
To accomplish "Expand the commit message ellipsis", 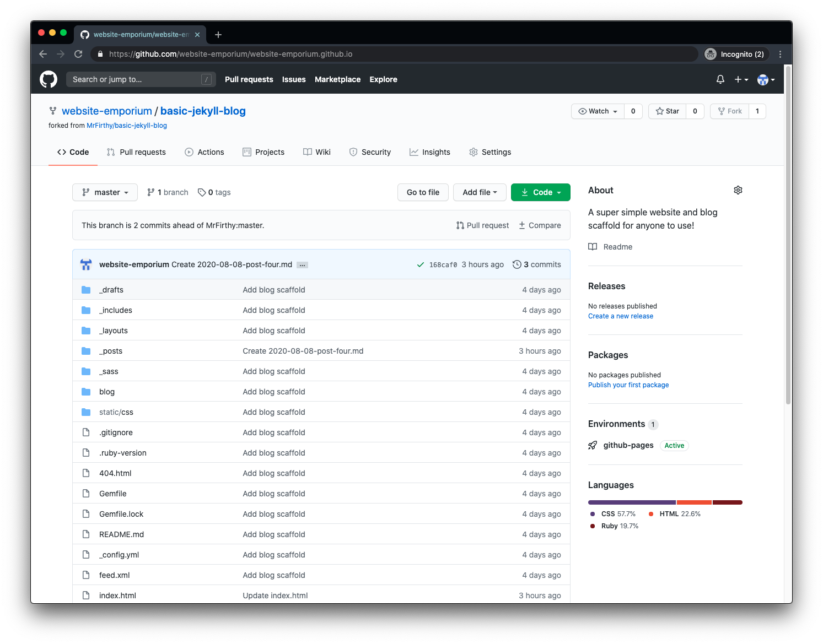I will point(302,265).
